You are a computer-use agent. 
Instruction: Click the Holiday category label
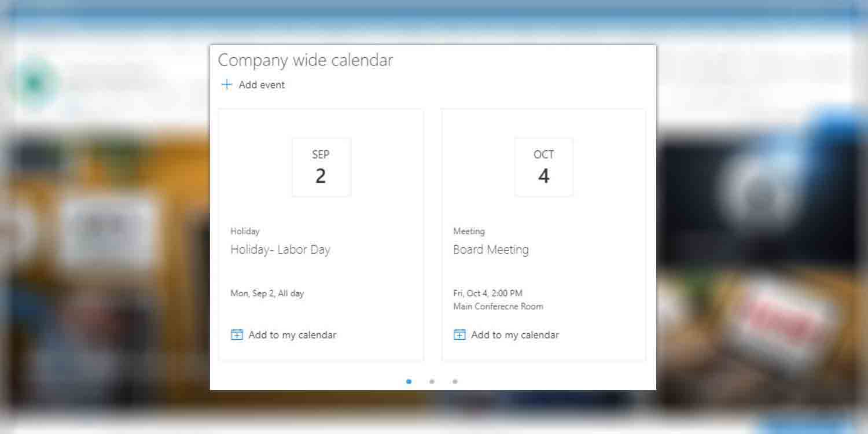[x=245, y=231]
